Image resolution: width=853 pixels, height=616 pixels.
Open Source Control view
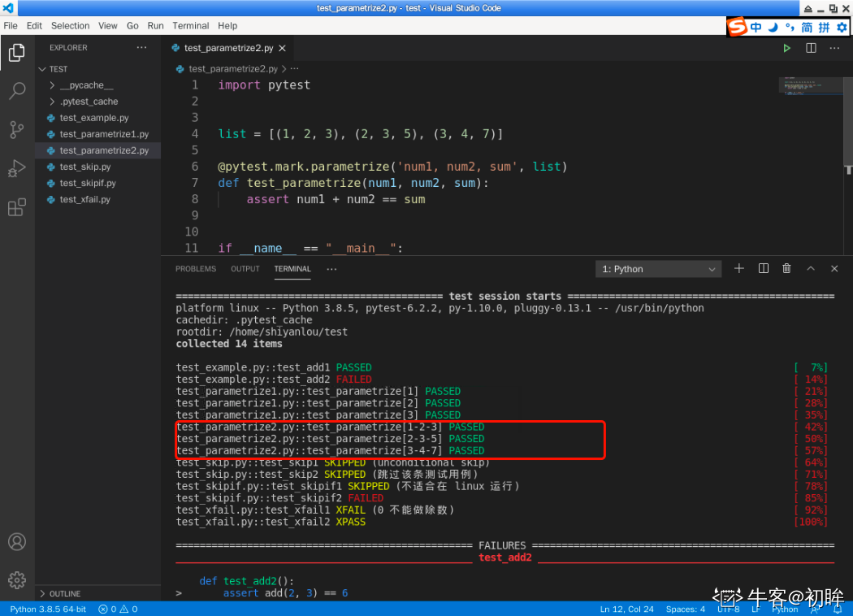tap(17, 129)
